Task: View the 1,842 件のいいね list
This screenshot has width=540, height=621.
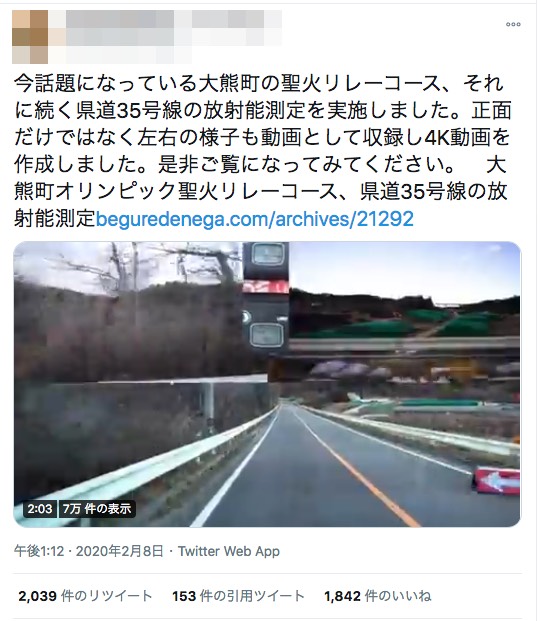Action: [378, 596]
